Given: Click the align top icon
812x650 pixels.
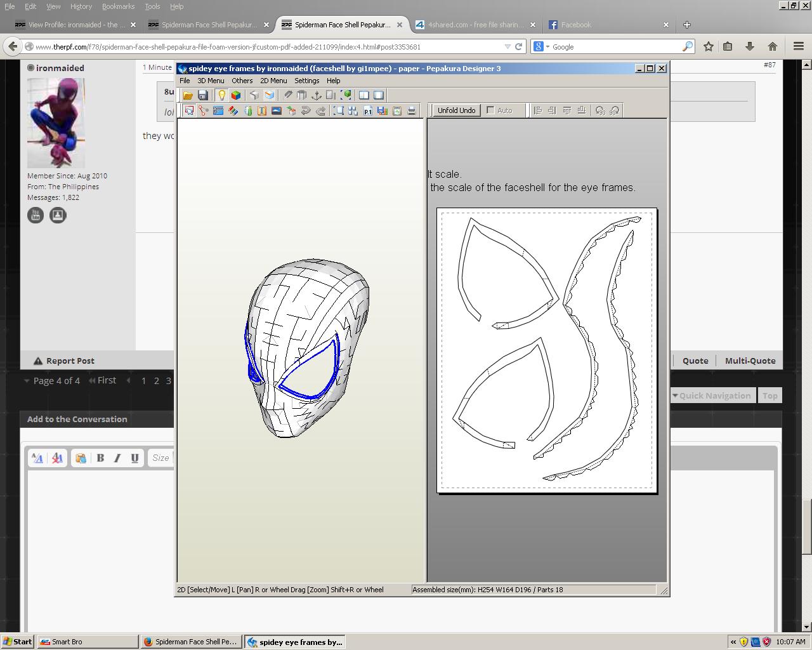Looking at the screenshot, I should 567,110.
